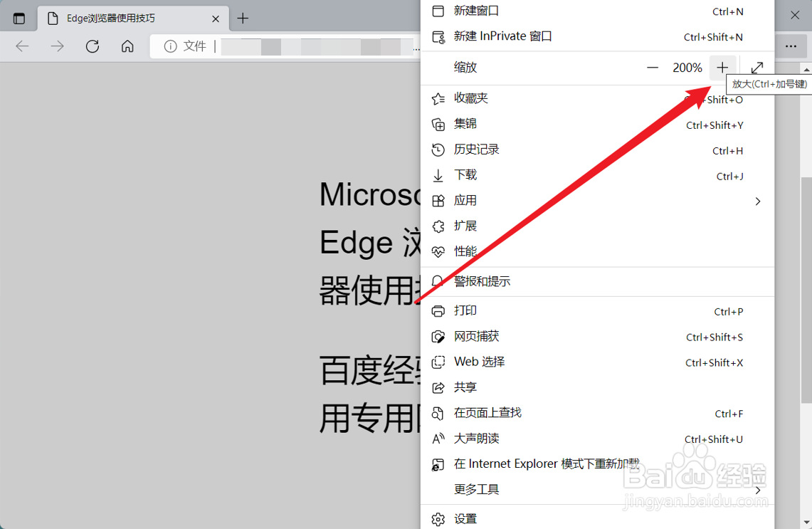This screenshot has height=529, width=812.
Task: Open 收藏夹 favorites
Action: click(x=597, y=98)
